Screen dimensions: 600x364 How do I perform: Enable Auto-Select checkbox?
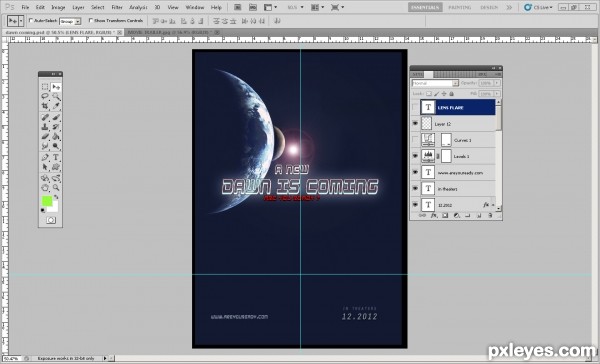tap(31, 21)
